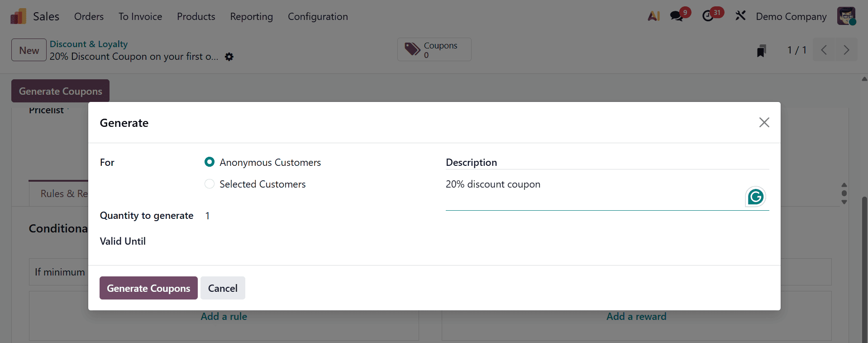Click Generate Coupons button in form header
This screenshot has width=868, height=343.
pyautogui.click(x=60, y=91)
